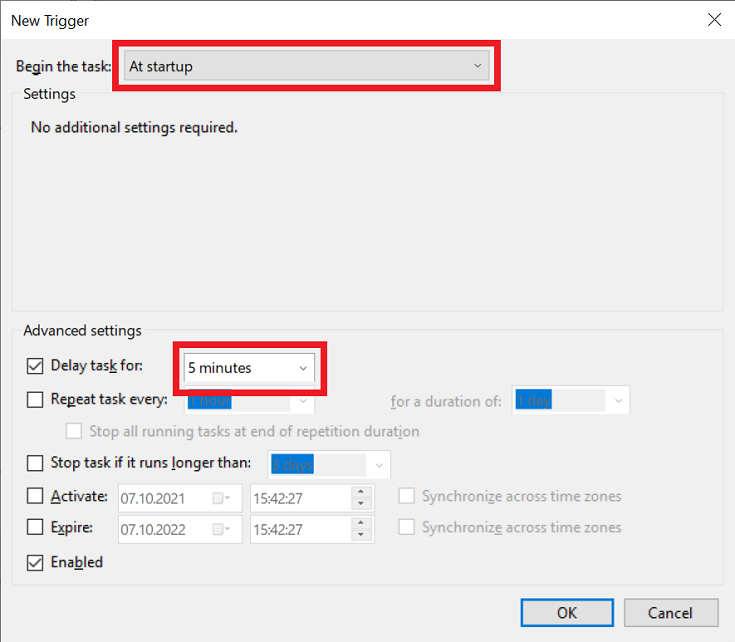The image size is (735, 642).
Task: Tick the Activate checkbox
Action: coord(35,496)
